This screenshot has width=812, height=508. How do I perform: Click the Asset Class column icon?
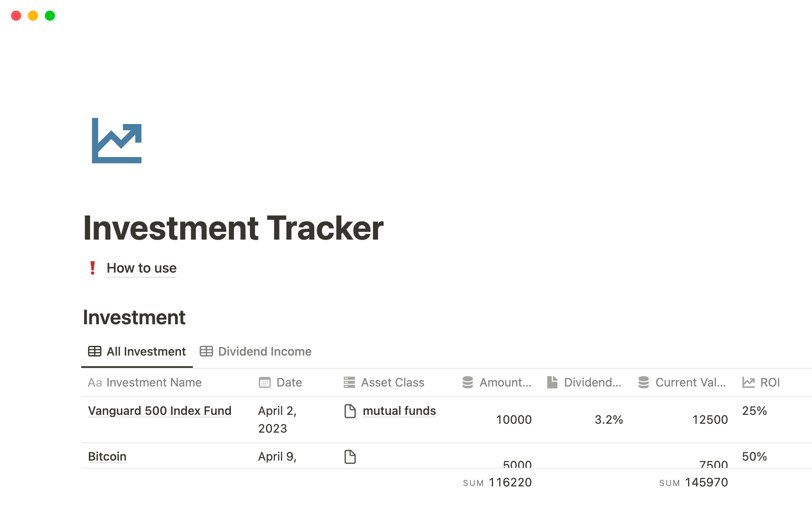click(x=349, y=383)
